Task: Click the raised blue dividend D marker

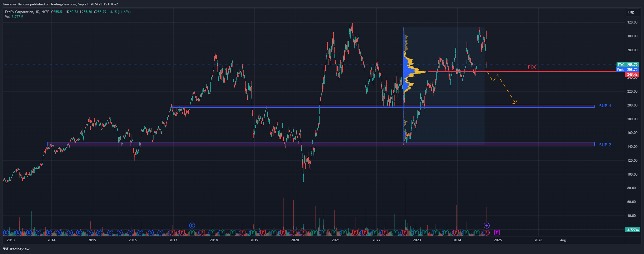Action: point(192,226)
